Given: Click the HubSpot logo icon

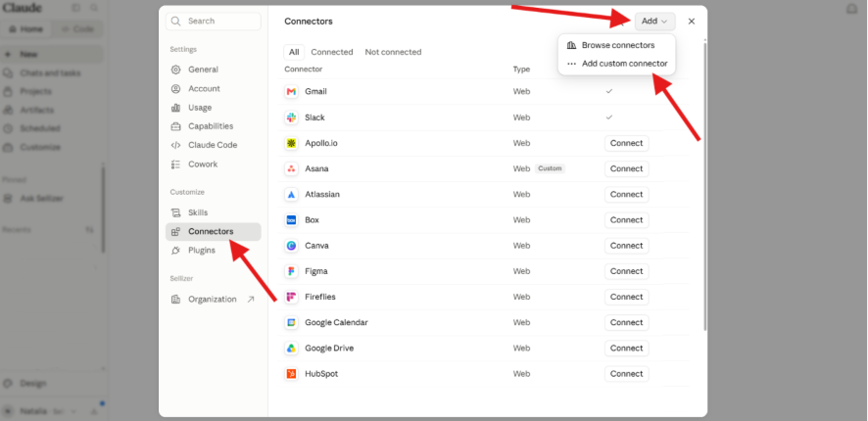Looking at the screenshot, I should [291, 374].
